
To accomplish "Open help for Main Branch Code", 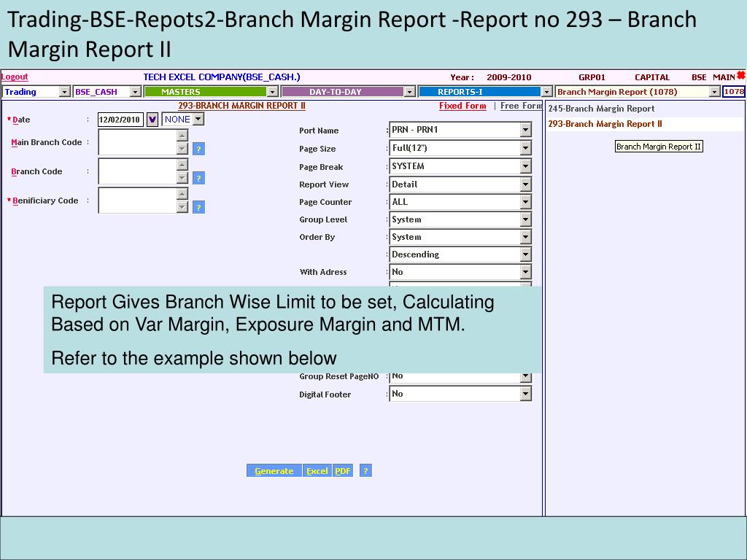I will pyautogui.click(x=198, y=149).
